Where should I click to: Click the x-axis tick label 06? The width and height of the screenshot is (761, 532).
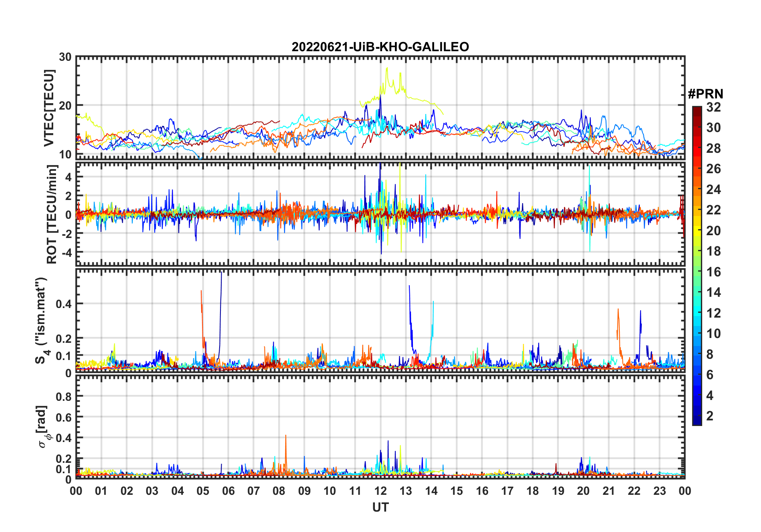pyautogui.click(x=228, y=491)
